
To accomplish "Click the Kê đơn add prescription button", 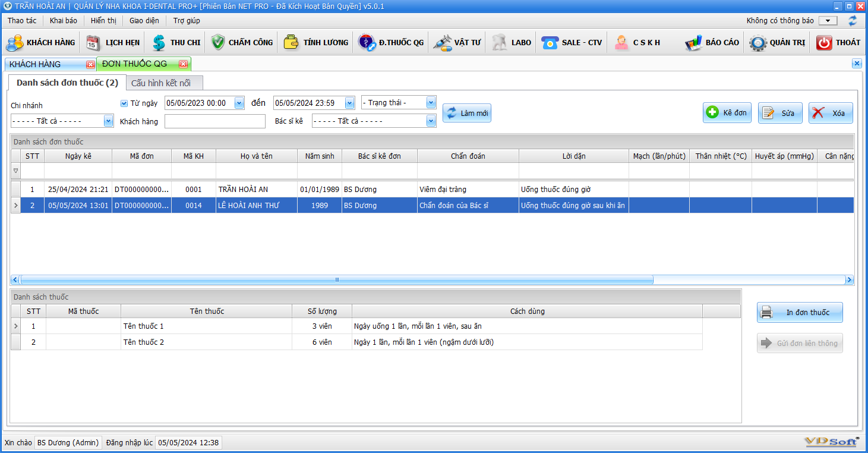I will (x=727, y=113).
